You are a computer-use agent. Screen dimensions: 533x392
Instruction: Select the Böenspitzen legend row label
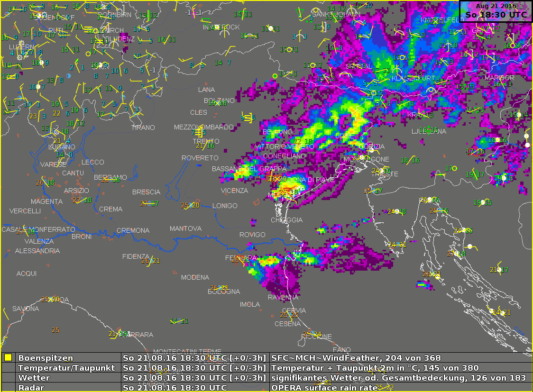(46, 358)
